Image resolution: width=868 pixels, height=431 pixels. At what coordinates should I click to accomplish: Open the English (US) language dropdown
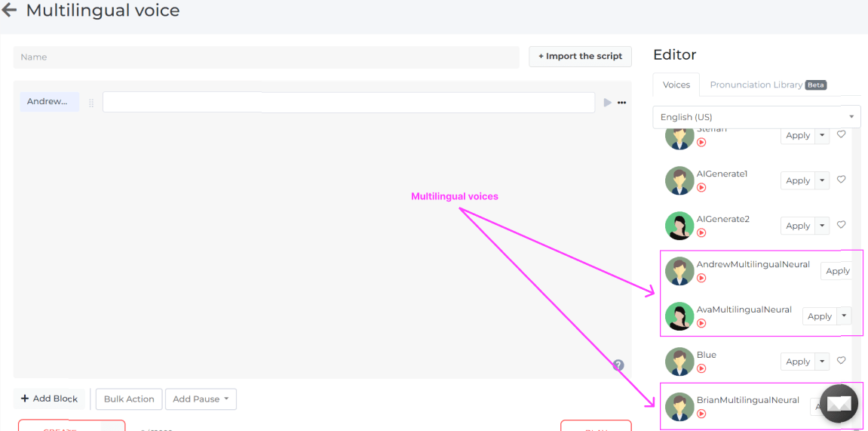(x=756, y=117)
